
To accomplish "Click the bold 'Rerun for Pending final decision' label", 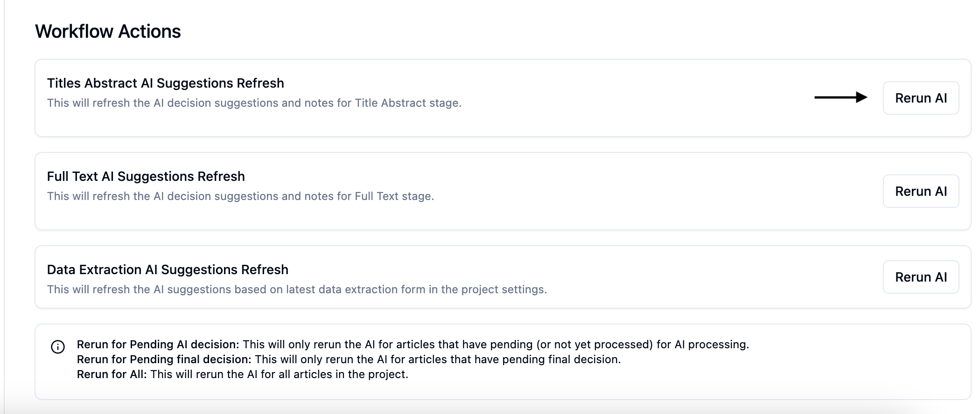I will 164,359.
